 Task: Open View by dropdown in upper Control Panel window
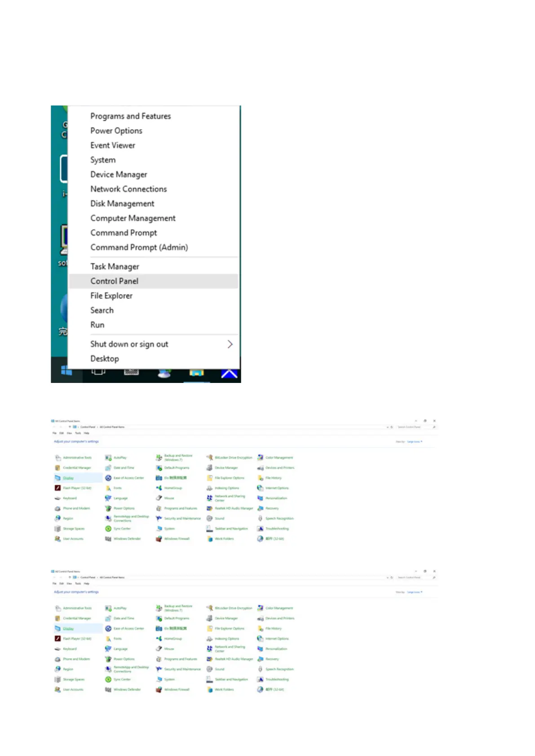[414, 442]
